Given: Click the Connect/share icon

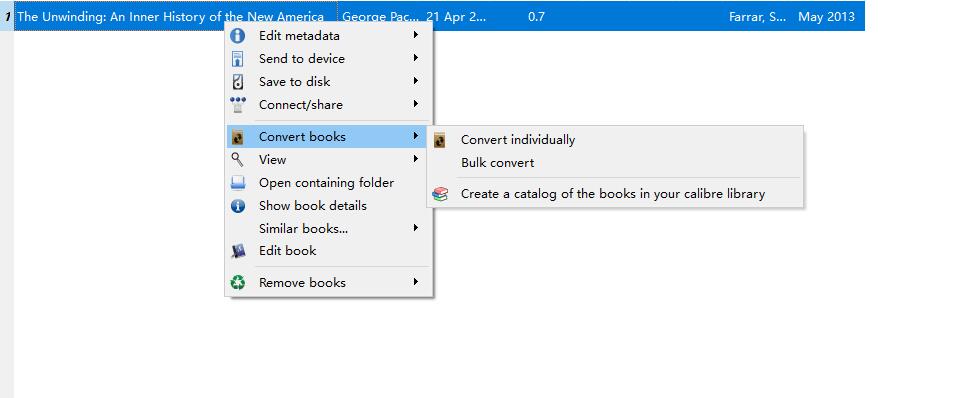Looking at the screenshot, I should coord(238,104).
